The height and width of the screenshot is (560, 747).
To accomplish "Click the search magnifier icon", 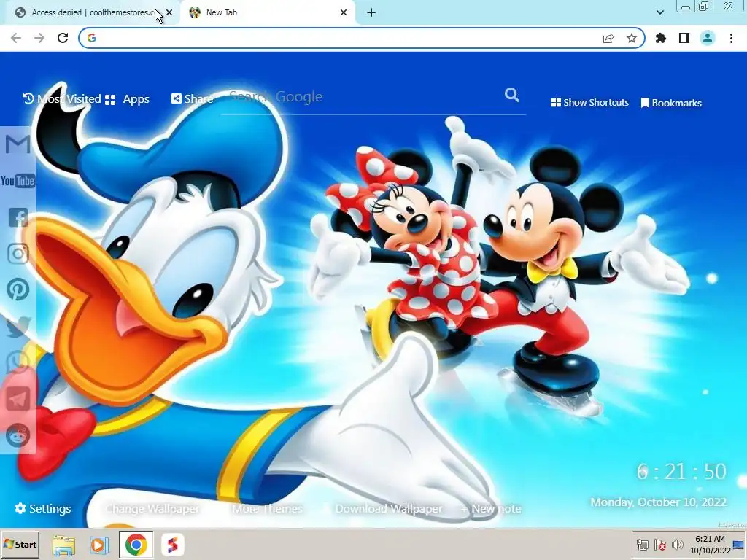I will [511, 96].
